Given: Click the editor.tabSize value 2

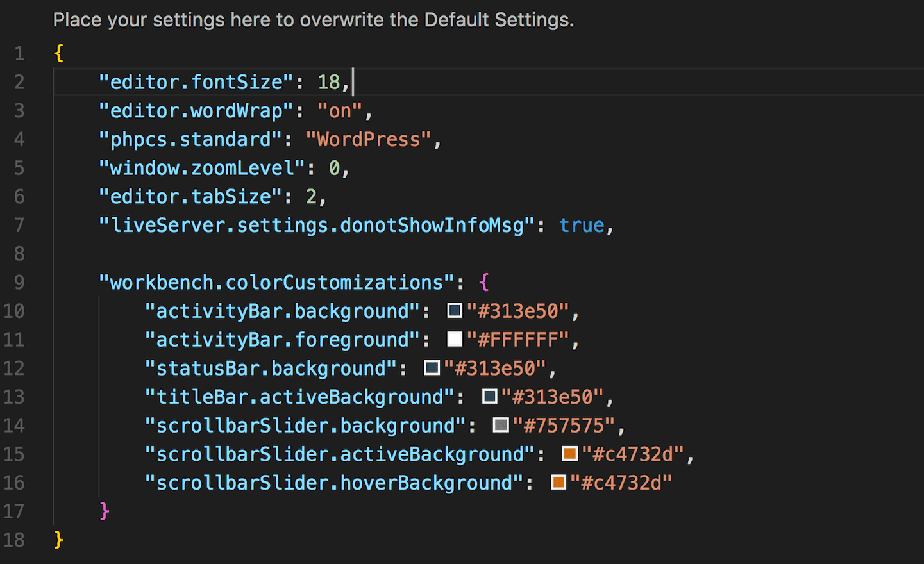Looking at the screenshot, I should [x=311, y=196].
